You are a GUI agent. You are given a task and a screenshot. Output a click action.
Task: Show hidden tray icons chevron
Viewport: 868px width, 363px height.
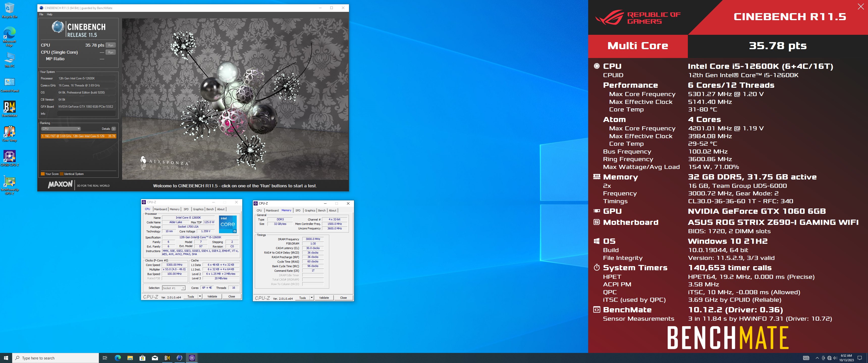click(x=817, y=358)
